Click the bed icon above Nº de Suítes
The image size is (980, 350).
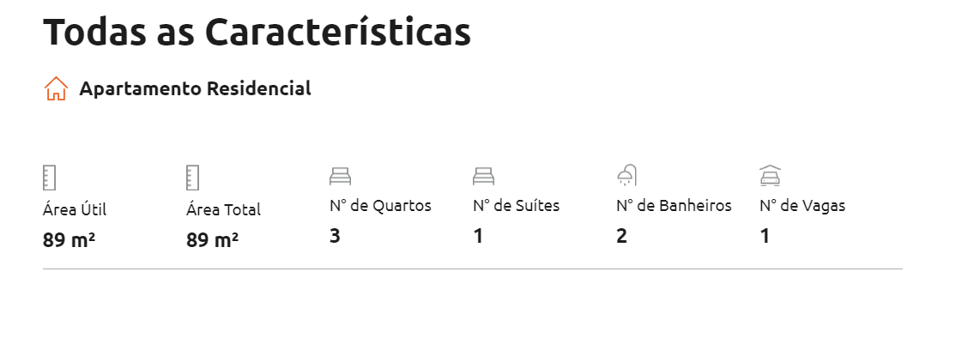click(x=483, y=176)
